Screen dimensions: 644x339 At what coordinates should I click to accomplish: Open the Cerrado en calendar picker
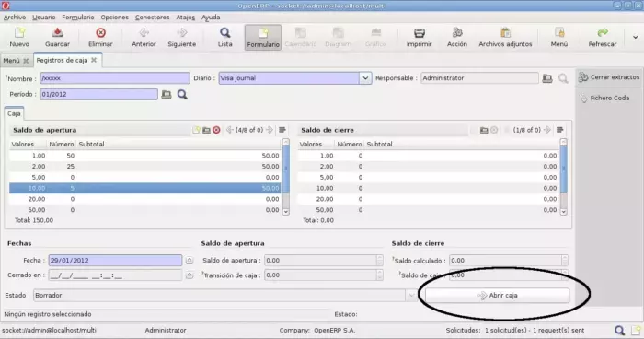(189, 275)
